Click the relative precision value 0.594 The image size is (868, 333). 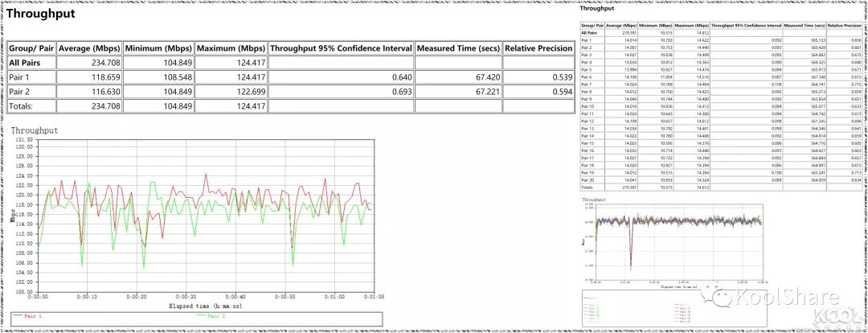(x=562, y=92)
